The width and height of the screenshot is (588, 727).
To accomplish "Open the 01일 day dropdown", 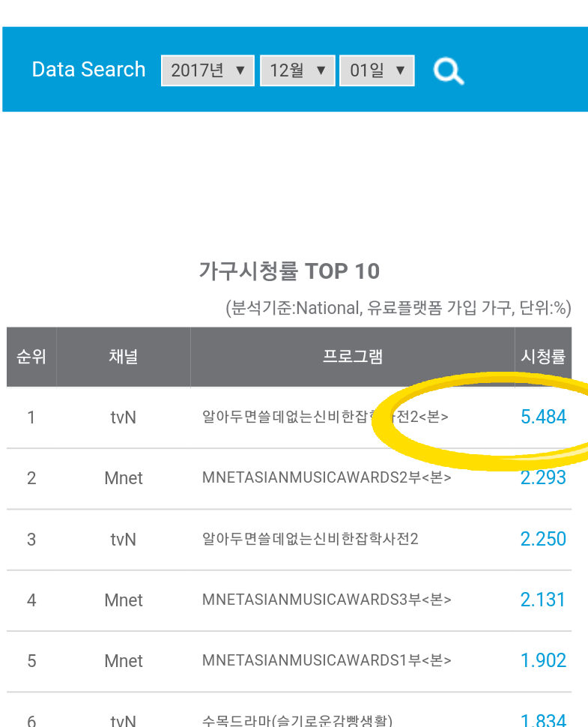I will point(377,70).
